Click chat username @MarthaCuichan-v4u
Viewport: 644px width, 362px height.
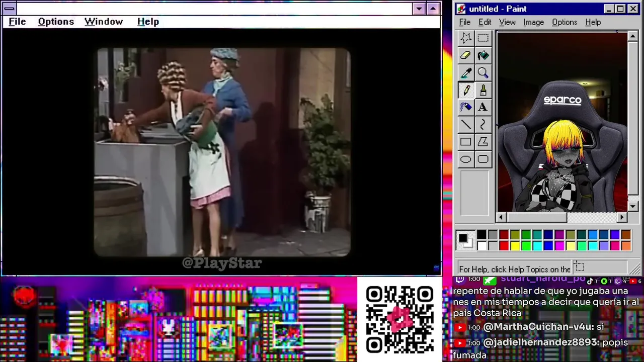(x=538, y=327)
